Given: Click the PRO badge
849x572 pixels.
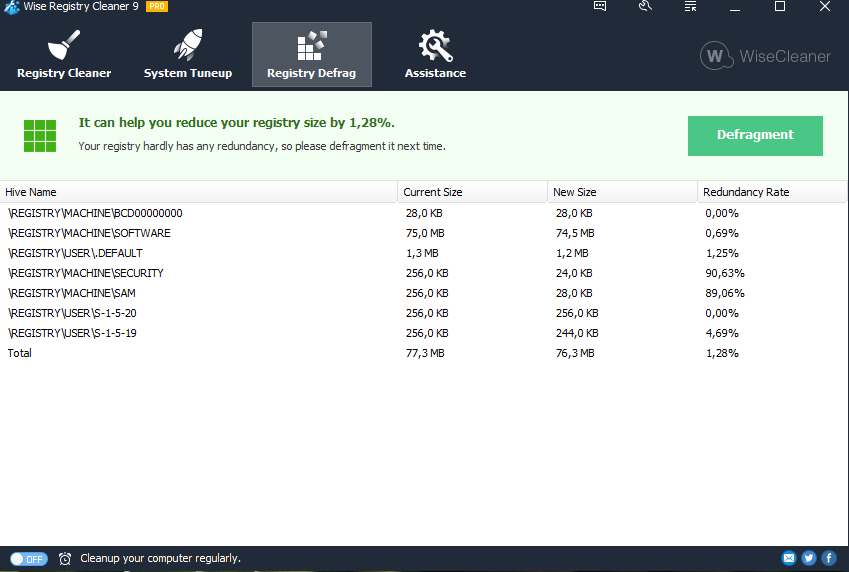Looking at the screenshot, I should click(x=157, y=6).
